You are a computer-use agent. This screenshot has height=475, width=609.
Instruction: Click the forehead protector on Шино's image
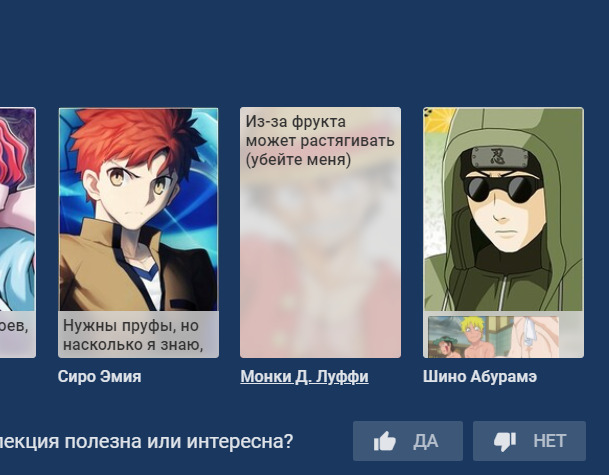coord(501,159)
